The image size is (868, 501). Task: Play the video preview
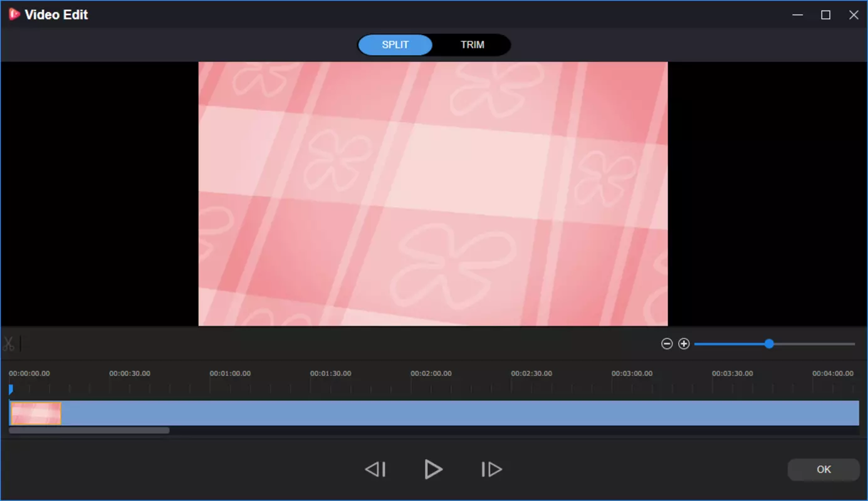point(433,469)
